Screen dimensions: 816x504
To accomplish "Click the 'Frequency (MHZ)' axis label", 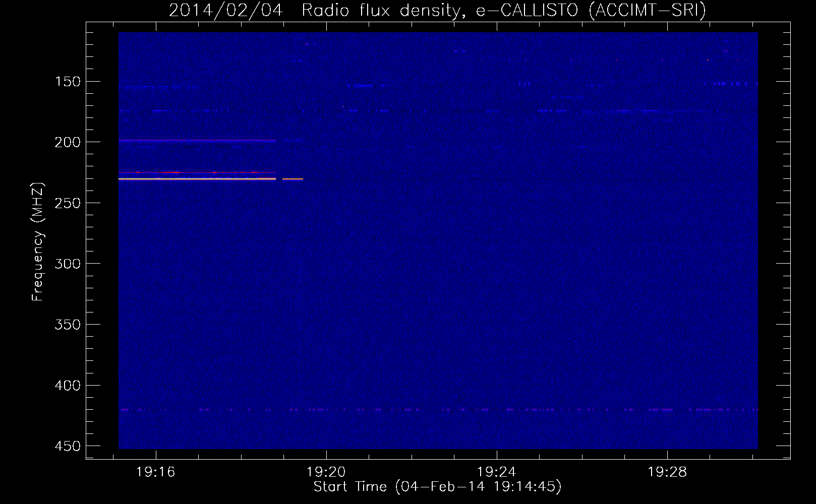I will [38, 241].
